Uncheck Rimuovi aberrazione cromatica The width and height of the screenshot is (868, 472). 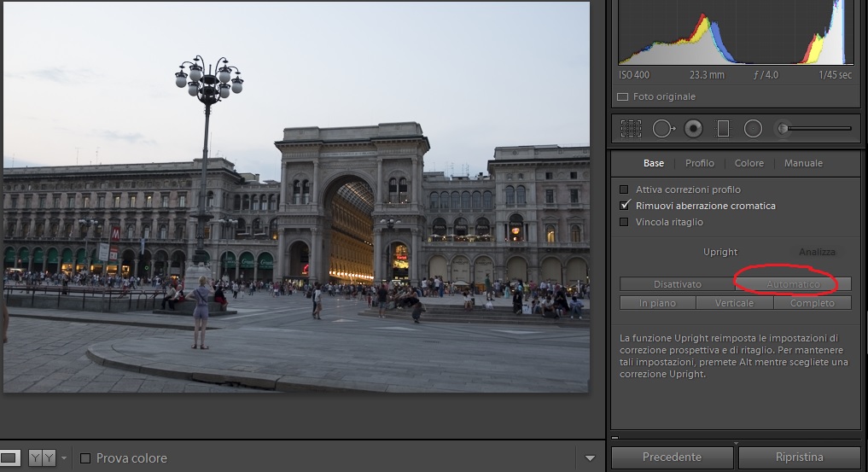(x=624, y=206)
